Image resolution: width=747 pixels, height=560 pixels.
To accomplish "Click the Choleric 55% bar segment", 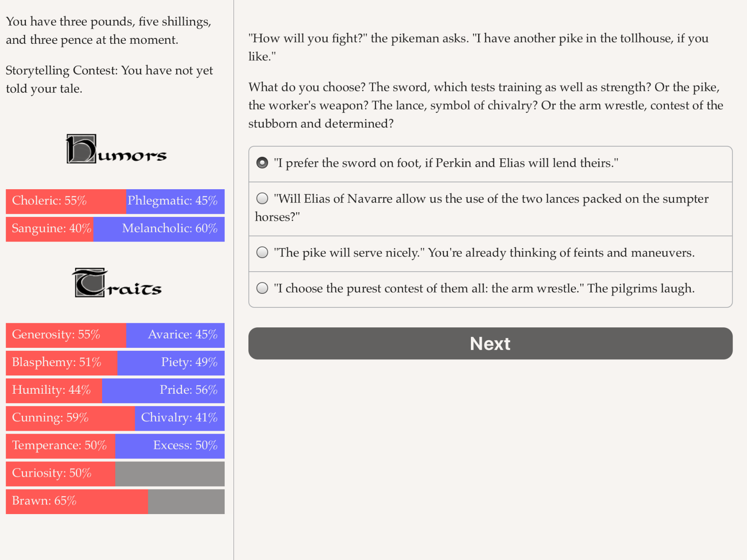I will coord(66,201).
